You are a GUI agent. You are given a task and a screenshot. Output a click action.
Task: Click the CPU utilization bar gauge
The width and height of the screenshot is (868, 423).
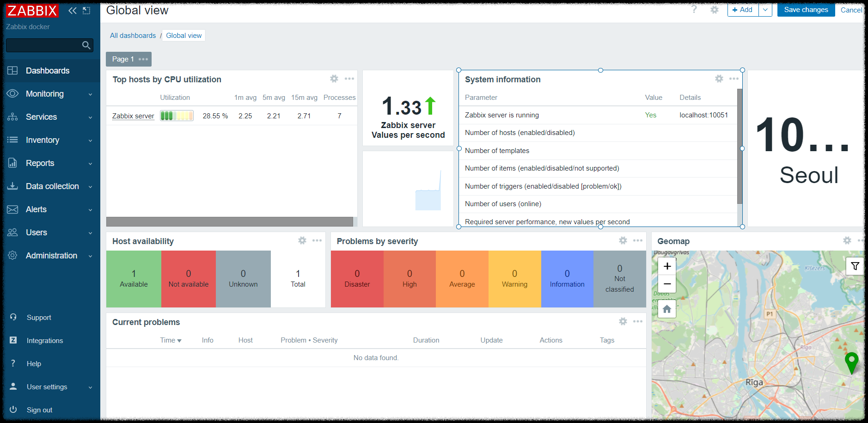click(177, 116)
